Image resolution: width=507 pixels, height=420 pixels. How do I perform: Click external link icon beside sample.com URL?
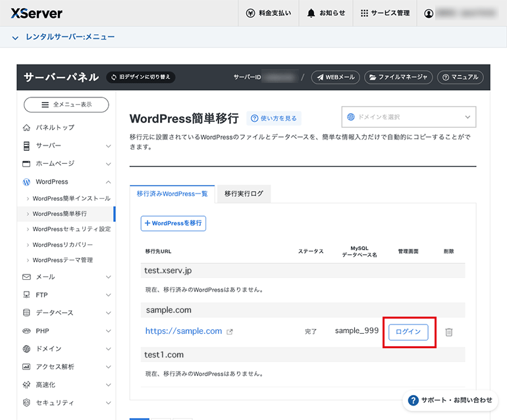click(230, 332)
